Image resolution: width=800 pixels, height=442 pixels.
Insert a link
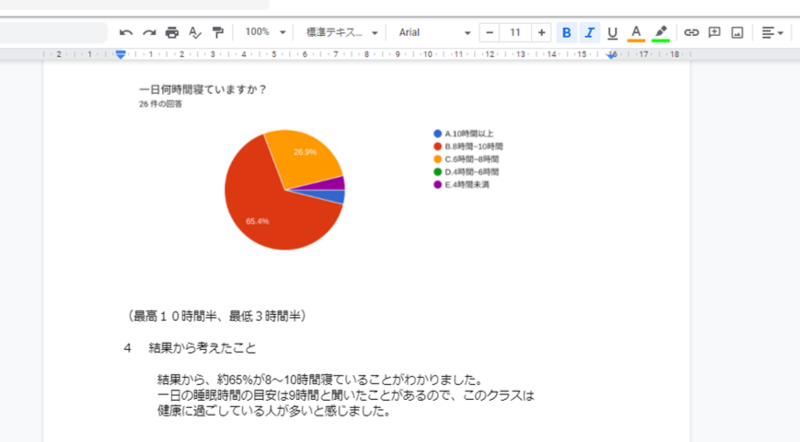pyautogui.click(x=691, y=33)
